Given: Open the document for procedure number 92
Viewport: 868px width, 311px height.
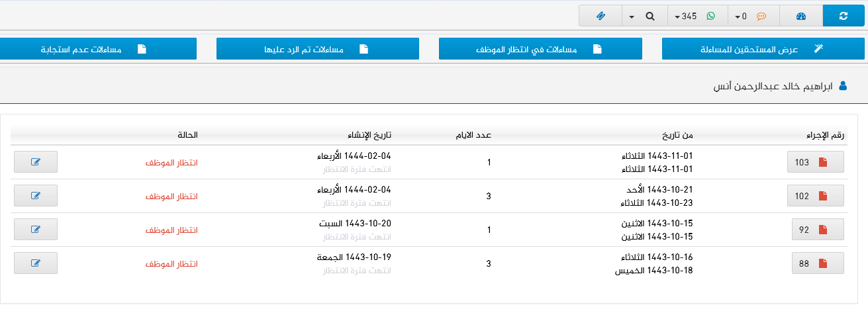Looking at the screenshot, I should tap(818, 230).
